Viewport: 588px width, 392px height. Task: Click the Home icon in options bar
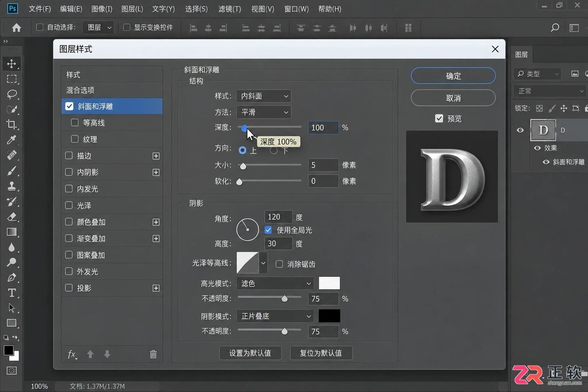click(x=16, y=27)
